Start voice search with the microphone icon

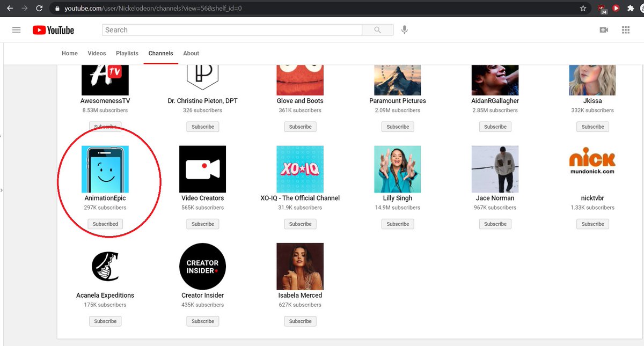[405, 30]
